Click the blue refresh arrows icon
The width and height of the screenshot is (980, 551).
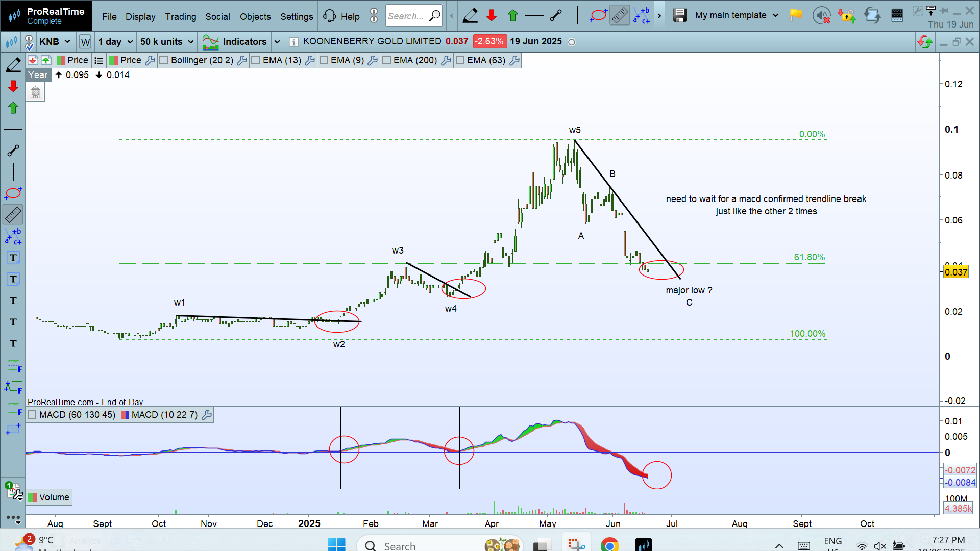(x=872, y=15)
